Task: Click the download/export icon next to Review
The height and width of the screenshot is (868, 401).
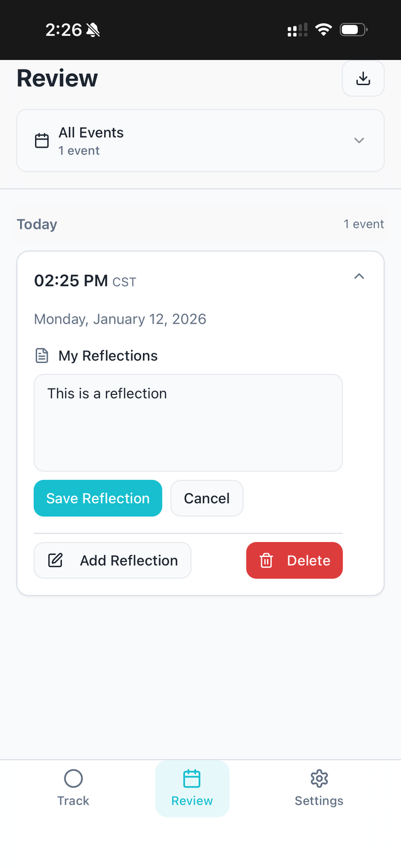Action: point(363,78)
